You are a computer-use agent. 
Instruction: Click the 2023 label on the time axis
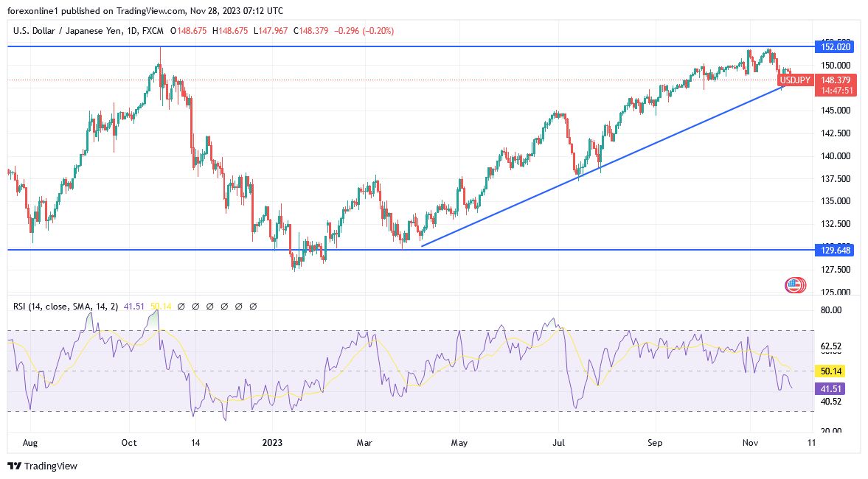pyautogui.click(x=271, y=443)
